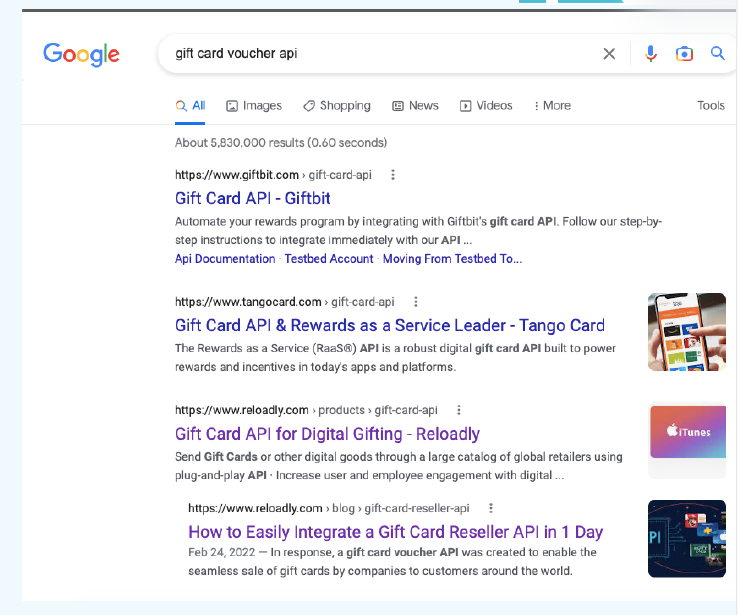This screenshot has height=615, width=738.
Task: Open options for giftbit.com result
Action: [393, 175]
